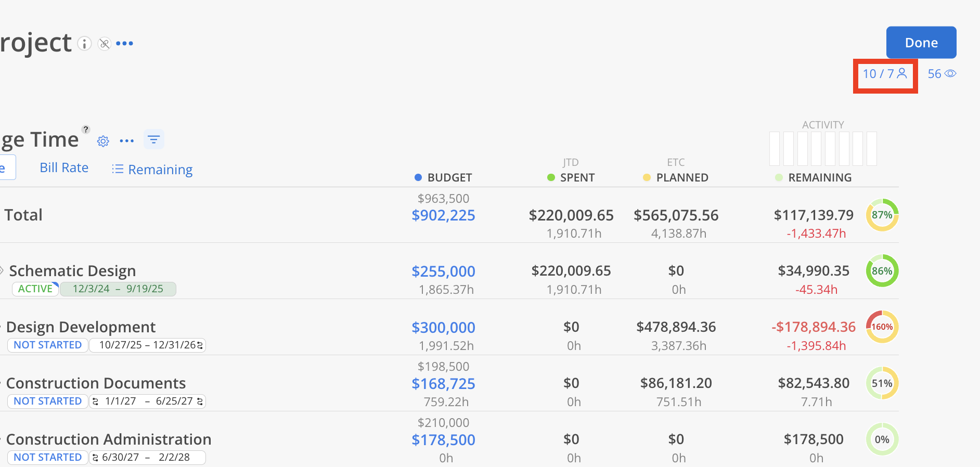Toggle the table filter icon
Image resolution: width=980 pixels, height=467 pixels.
pyautogui.click(x=153, y=139)
